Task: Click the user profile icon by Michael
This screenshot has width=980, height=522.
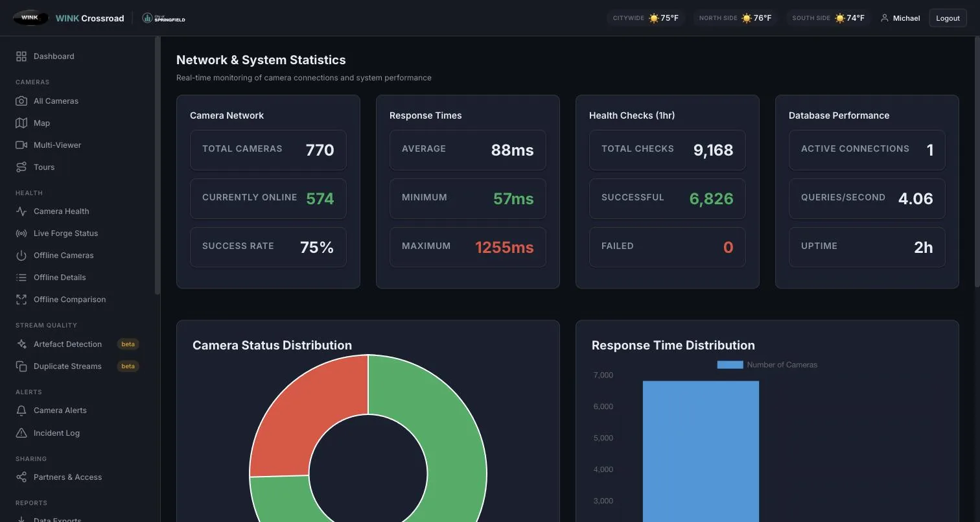Action: pyautogui.click(x=884, y=18)
